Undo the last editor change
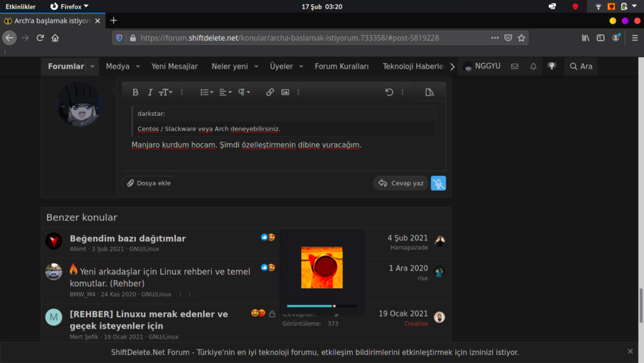 click(x=389, y=92)
